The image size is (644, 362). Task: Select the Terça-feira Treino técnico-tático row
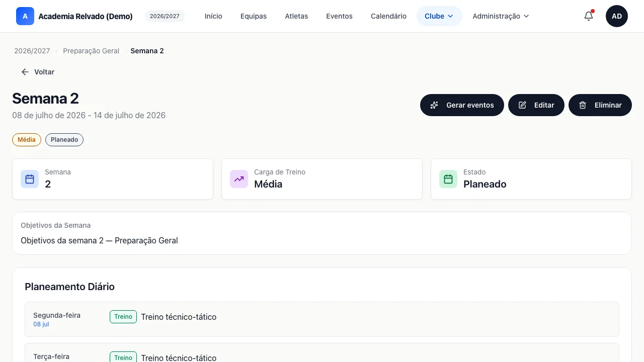(x=322, y=352)
